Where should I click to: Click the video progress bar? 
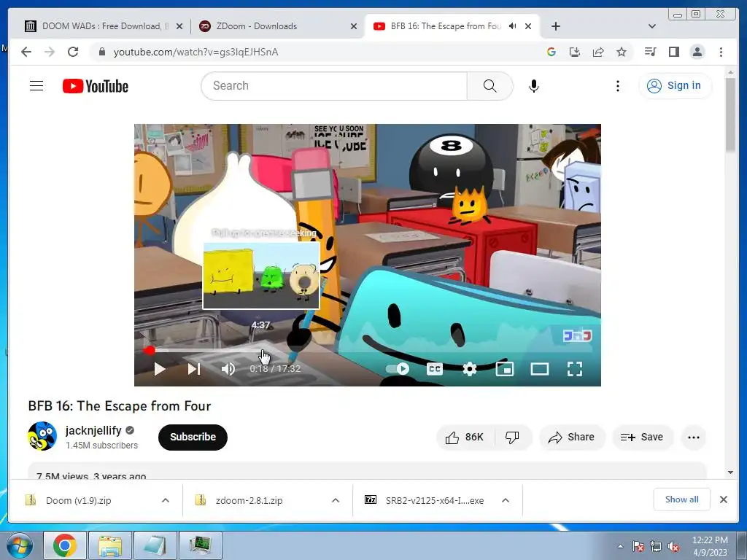(x=368, y=351)
